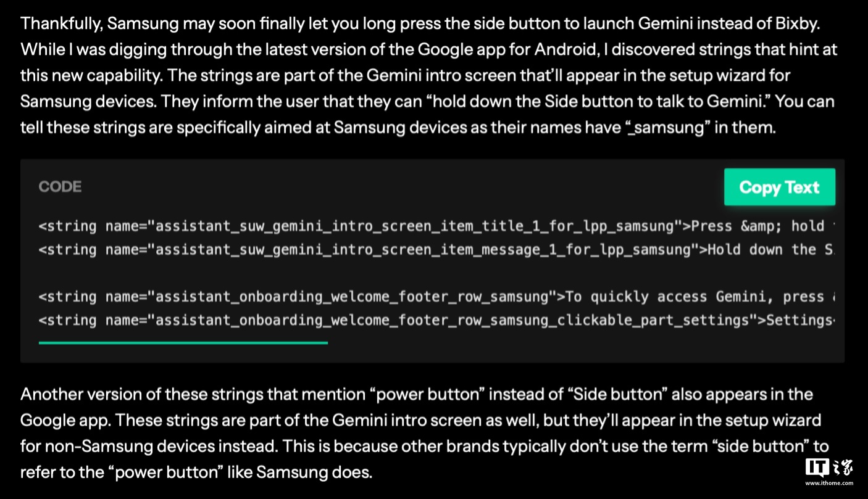Click the www.ithome.com text under the logo
This screenshot has height=499, width=868.
[828, 483]
